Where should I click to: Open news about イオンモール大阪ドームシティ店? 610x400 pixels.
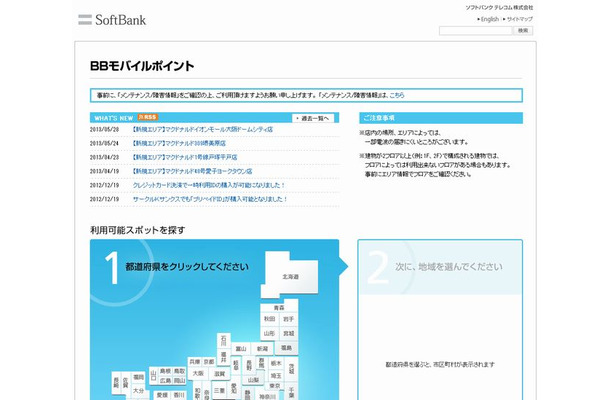pos(202,129)
